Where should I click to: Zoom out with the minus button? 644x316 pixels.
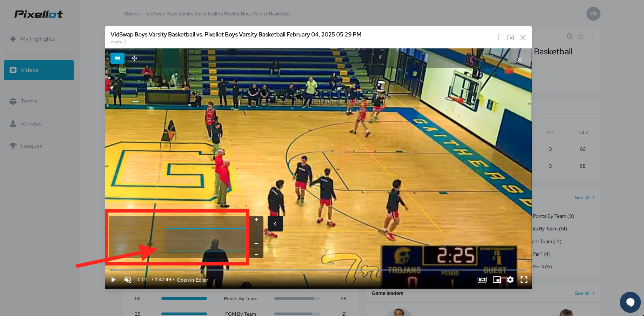click(256, 255)
